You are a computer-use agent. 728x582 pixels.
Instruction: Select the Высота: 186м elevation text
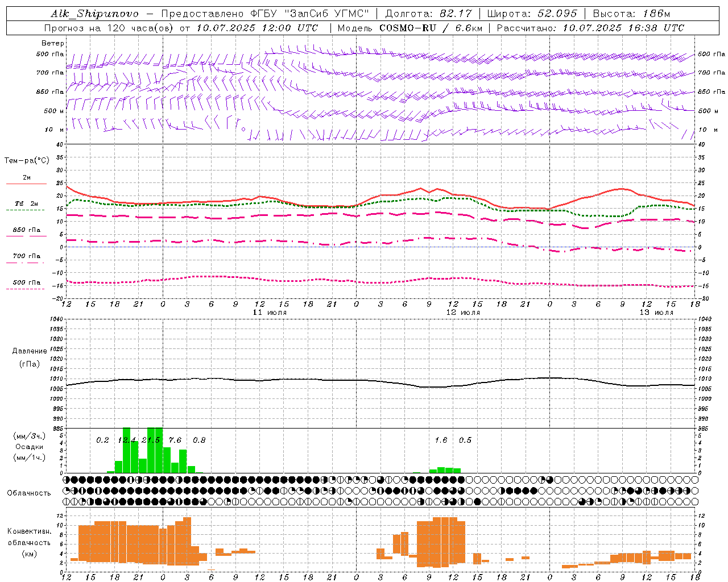click(x=631, y=14)
